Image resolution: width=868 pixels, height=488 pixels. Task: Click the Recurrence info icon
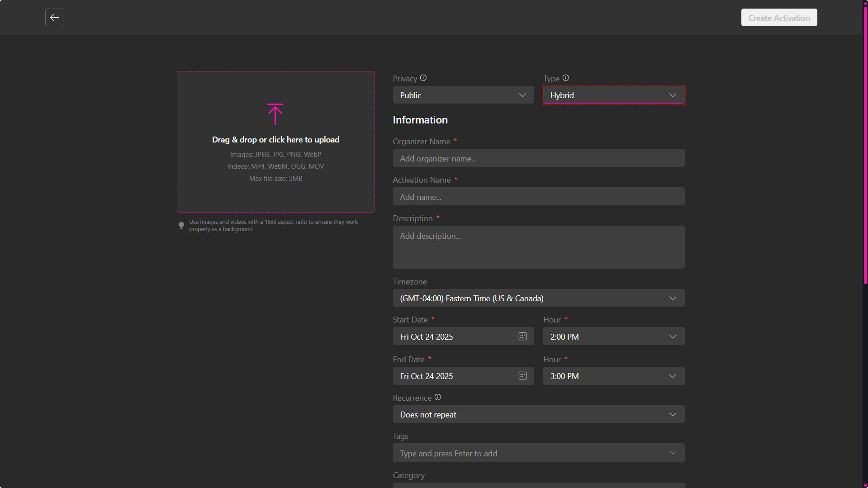tap(437, 397)
